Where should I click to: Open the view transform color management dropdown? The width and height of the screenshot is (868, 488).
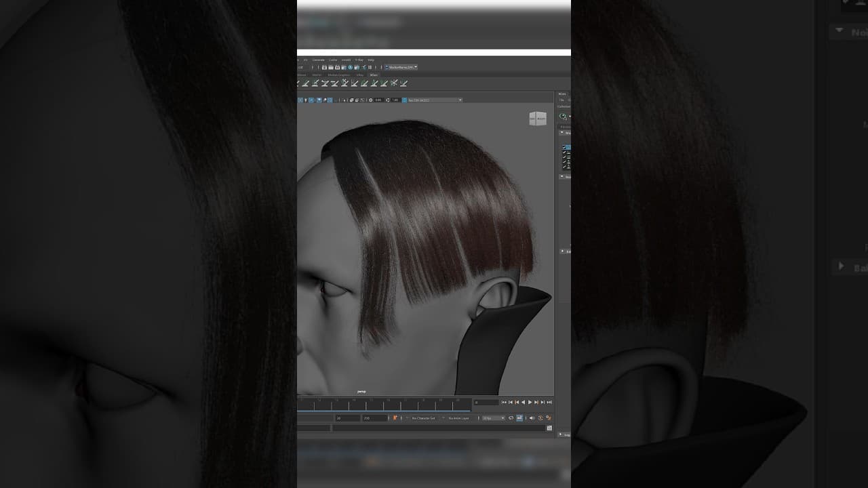(x=435, y=100)
